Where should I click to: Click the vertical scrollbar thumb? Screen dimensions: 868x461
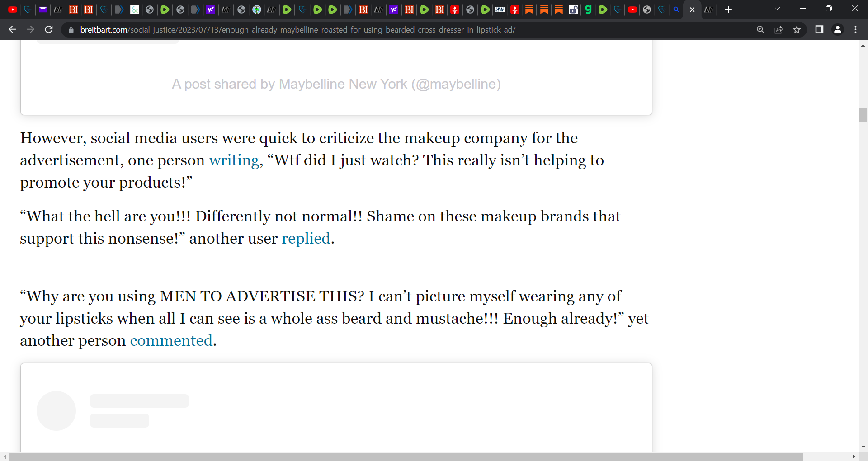[x=863, y=115]
